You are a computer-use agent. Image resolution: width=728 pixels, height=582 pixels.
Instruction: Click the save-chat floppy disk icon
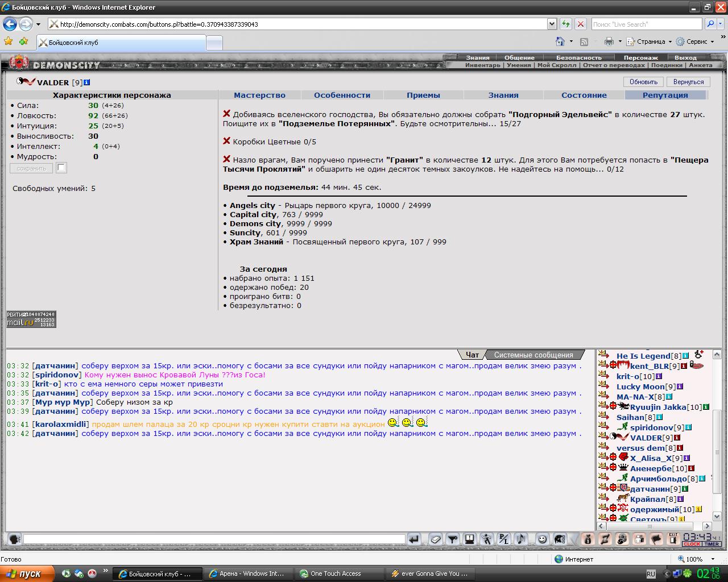point(470,539)
